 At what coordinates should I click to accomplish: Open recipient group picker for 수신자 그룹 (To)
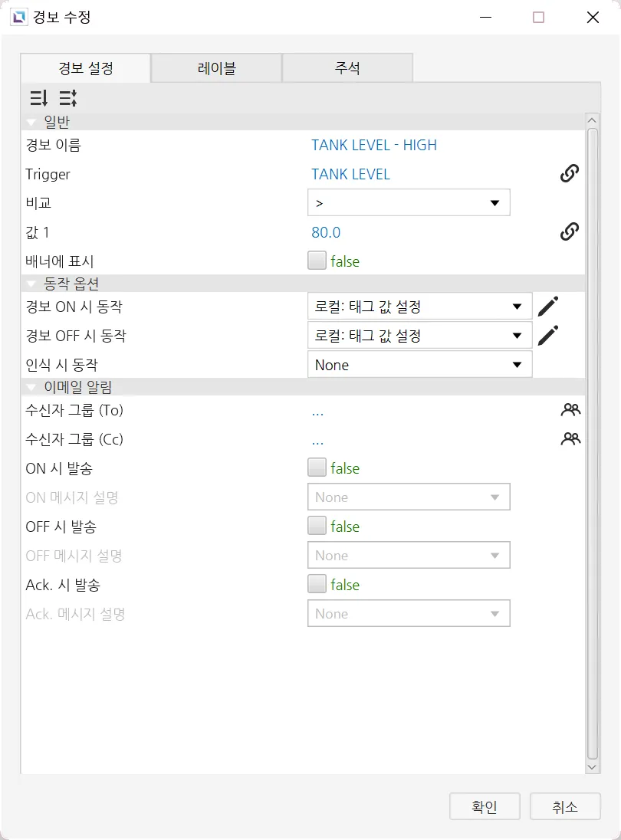(x=570, y=410)
